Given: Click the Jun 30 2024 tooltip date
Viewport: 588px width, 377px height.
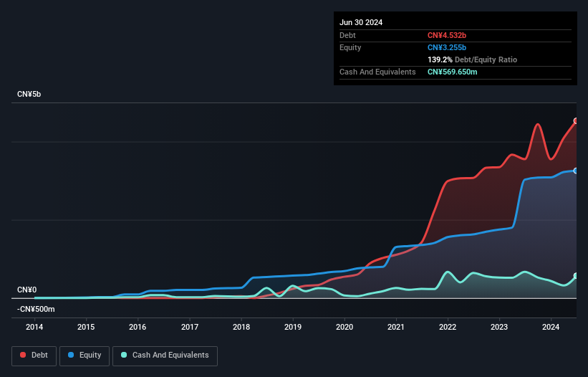Looking at the screenshot, I should (361, 22).
